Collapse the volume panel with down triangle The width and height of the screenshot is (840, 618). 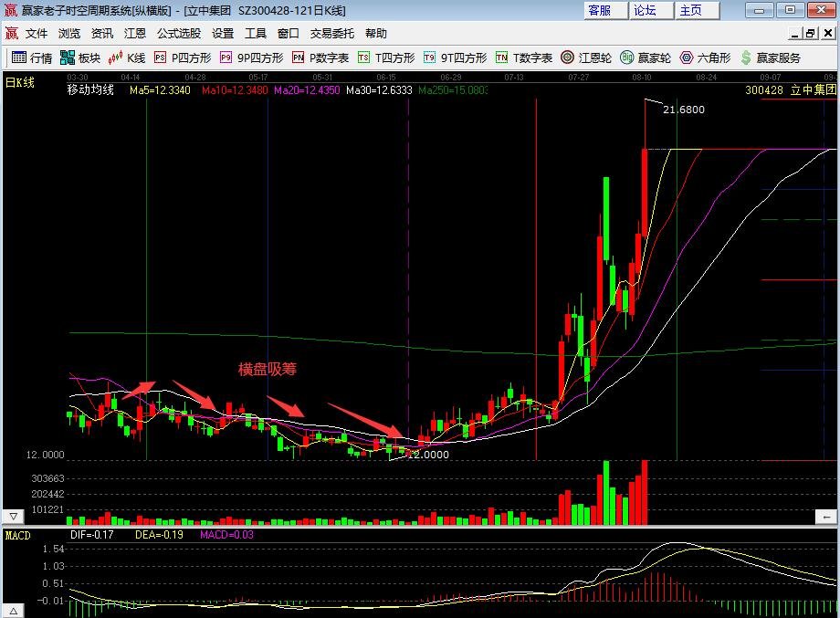[x=13, y=517]
